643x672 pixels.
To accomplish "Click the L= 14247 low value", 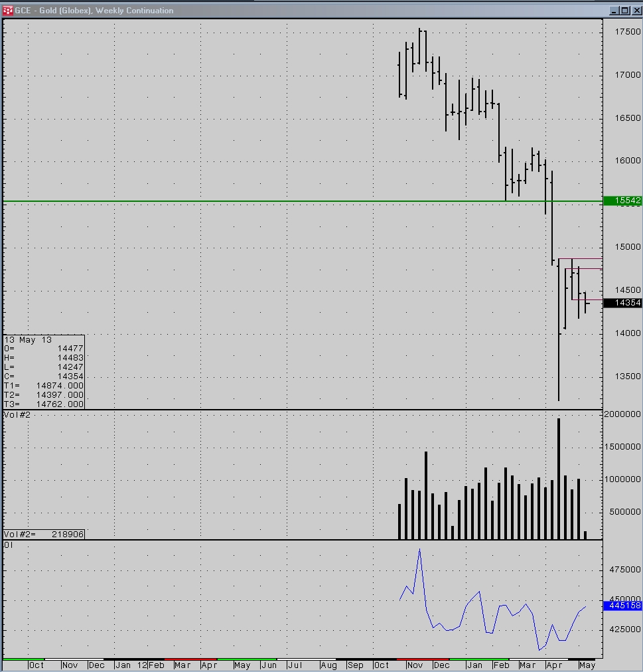I will click(44, 367).
